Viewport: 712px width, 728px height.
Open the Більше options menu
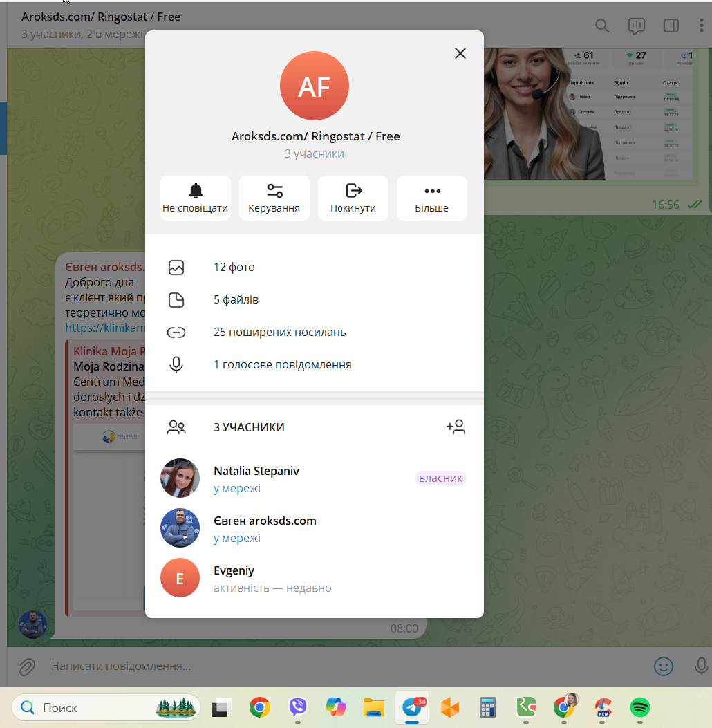(431, 198)
